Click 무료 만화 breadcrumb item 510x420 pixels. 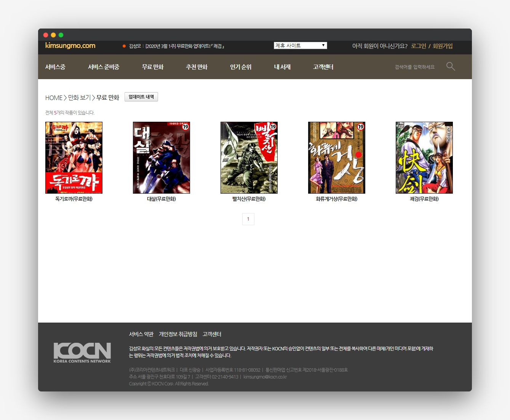click(108, 98)
